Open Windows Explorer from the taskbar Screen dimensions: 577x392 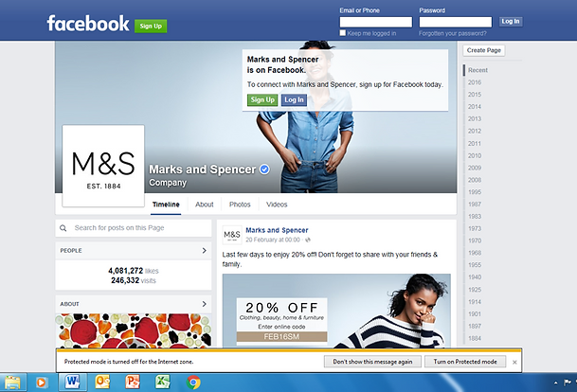[x=12, y=383]
